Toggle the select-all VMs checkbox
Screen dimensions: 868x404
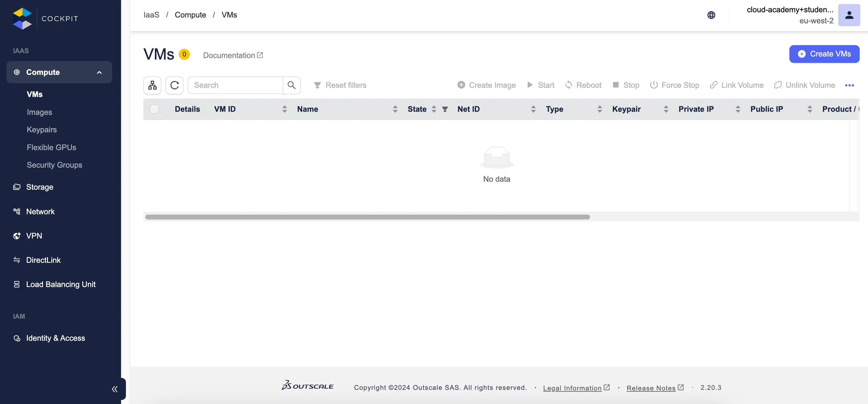[154, 109]
